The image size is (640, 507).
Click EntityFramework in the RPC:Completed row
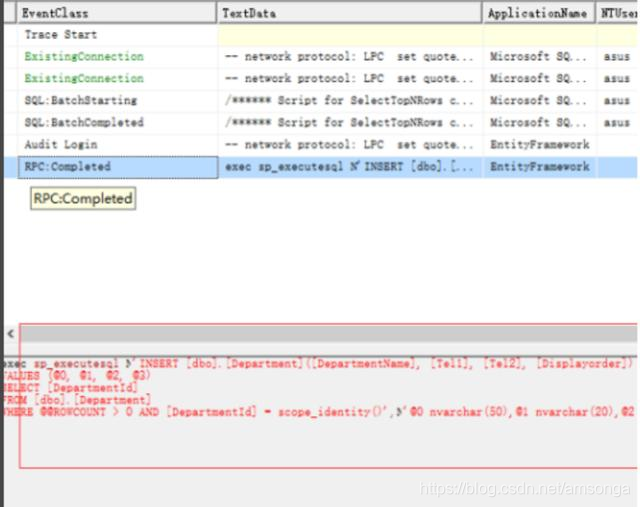pyautogui.click(x=540, y=167)
